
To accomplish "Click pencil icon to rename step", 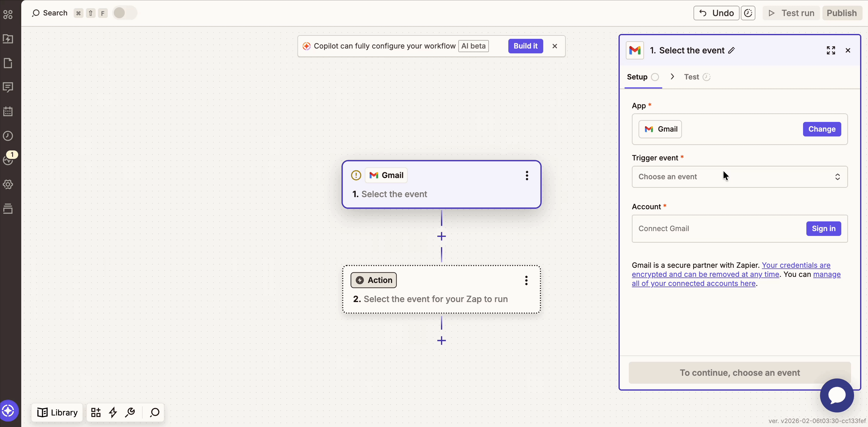I will (731, 51).
